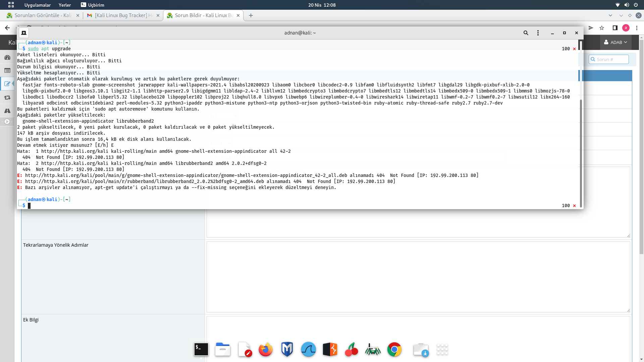644x362 pixels.
Task: Open Metasploit from the dock
Action: (287, 350)
